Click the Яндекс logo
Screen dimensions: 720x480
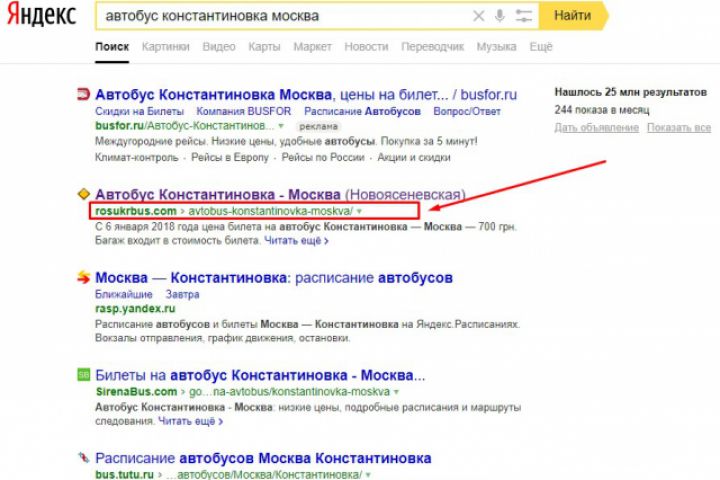coord(41,15)
